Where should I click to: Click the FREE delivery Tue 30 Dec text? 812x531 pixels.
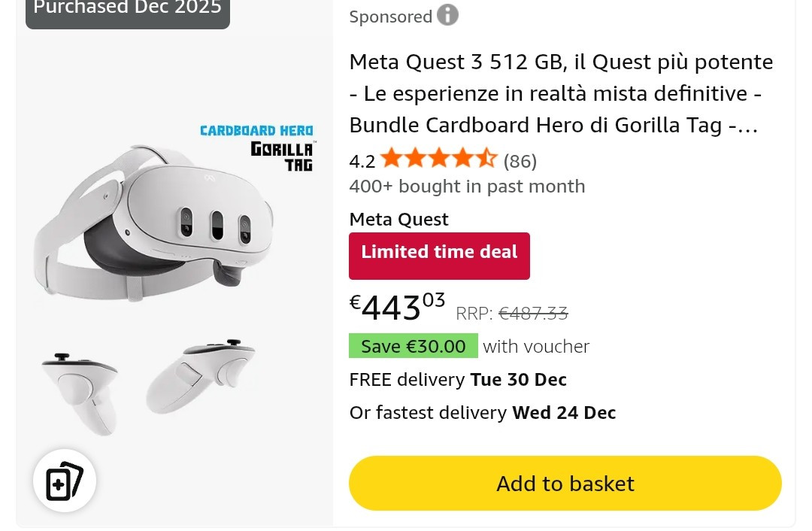[x=458, y=380]
